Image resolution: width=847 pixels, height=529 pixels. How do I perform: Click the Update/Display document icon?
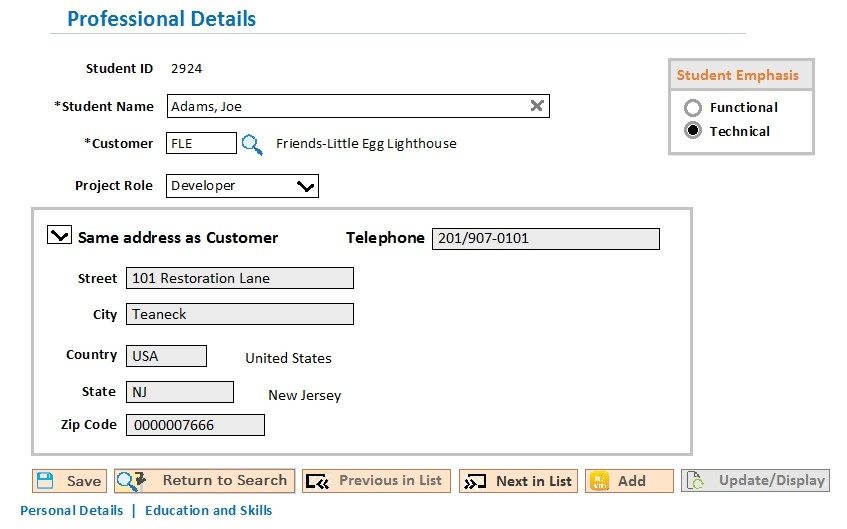tap(695, 480)
